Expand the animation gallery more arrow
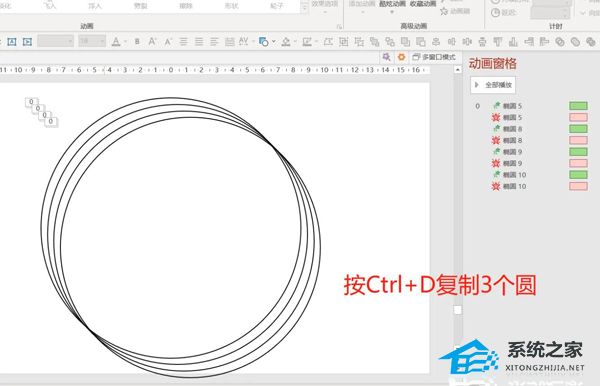Image resolution: width=600 pixels, height=386 pixels. tap(305, 8)
